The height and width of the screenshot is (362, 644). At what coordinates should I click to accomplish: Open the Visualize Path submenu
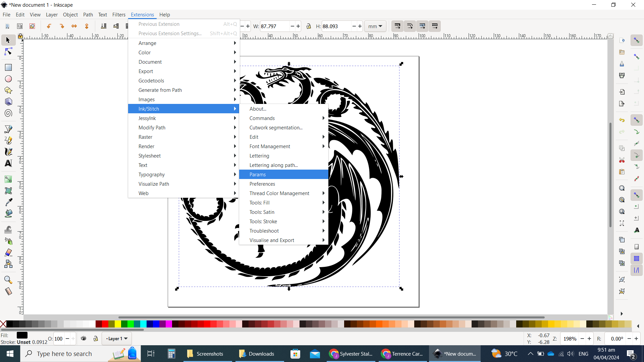(183, 184)
